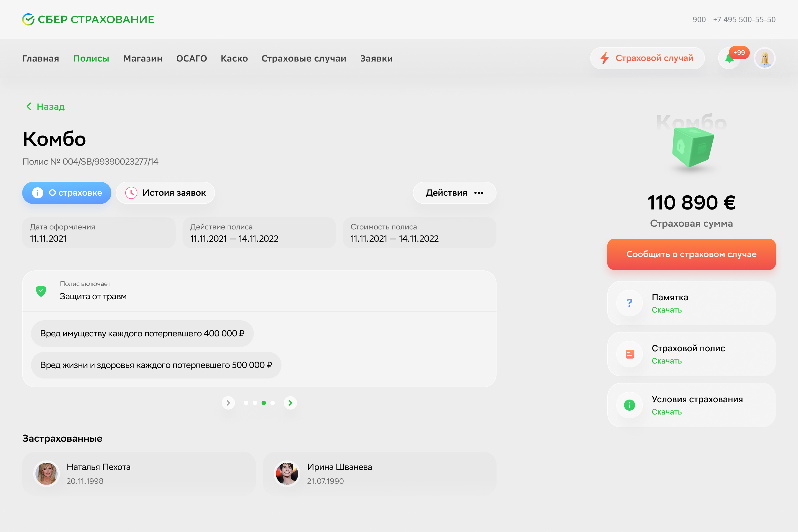798x532 pixels.
Task: Click the gray previous slide arrow
Action: point(228,403)
